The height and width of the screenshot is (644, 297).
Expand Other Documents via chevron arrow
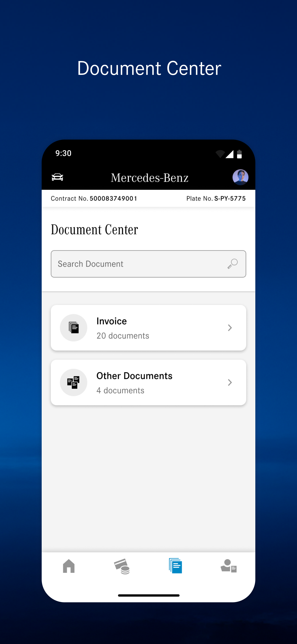230,382
